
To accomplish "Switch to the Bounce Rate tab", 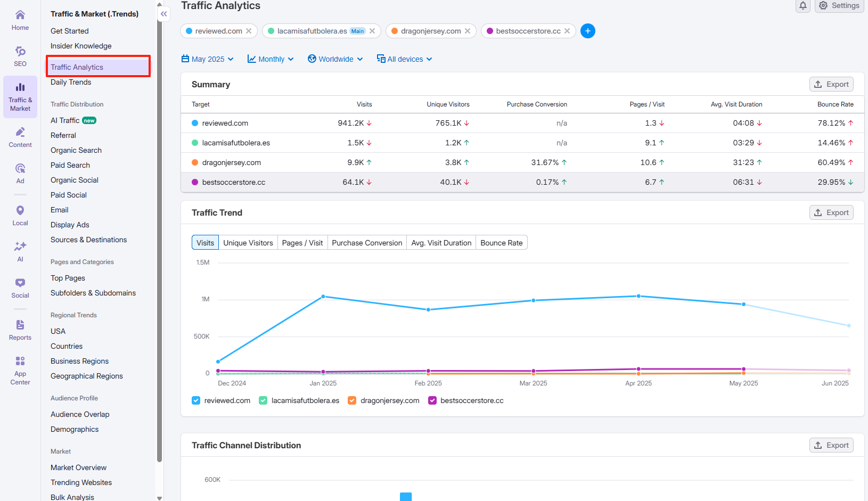I will [x=501, y=243].
